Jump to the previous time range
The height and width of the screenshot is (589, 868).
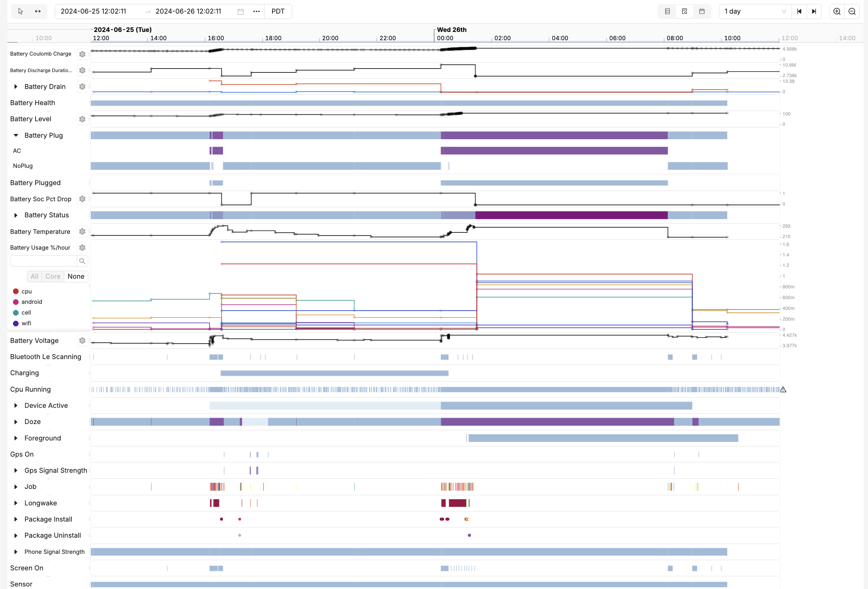[799, 11]
